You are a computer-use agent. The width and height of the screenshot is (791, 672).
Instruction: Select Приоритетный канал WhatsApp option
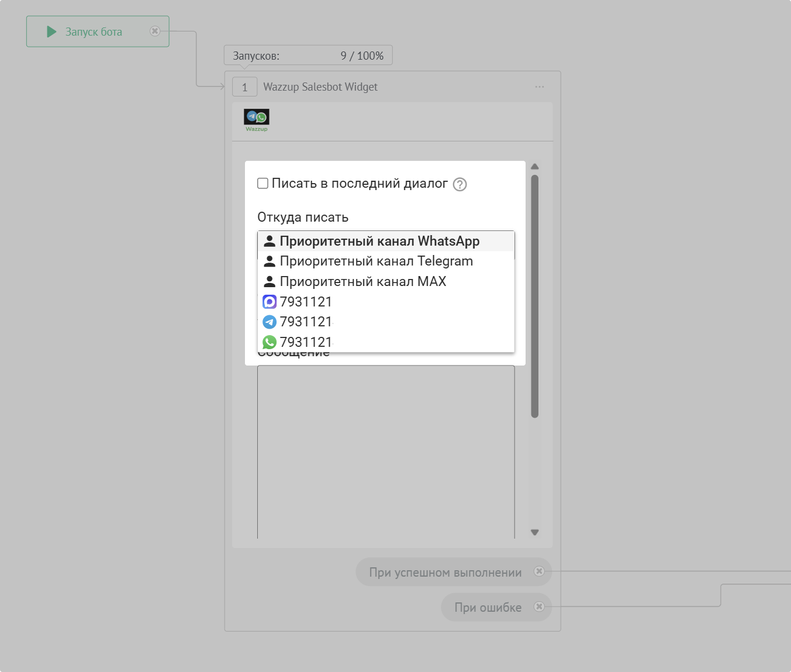[386, 241]
